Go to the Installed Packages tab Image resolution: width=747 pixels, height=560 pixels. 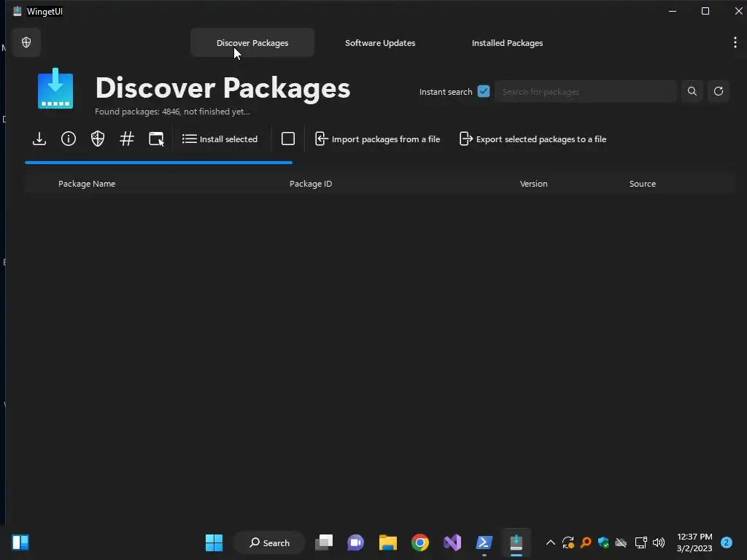click(507, 42)
